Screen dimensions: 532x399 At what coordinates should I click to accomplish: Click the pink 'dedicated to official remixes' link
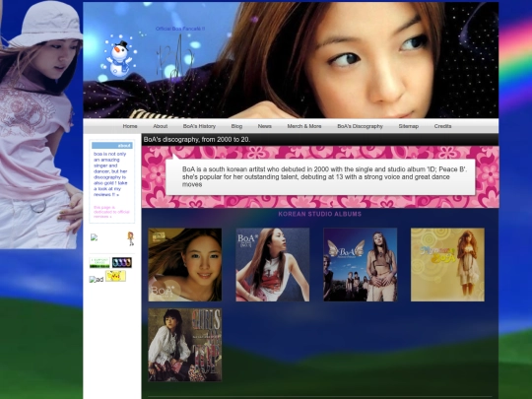pyautogui.click(x=111, y=212)
